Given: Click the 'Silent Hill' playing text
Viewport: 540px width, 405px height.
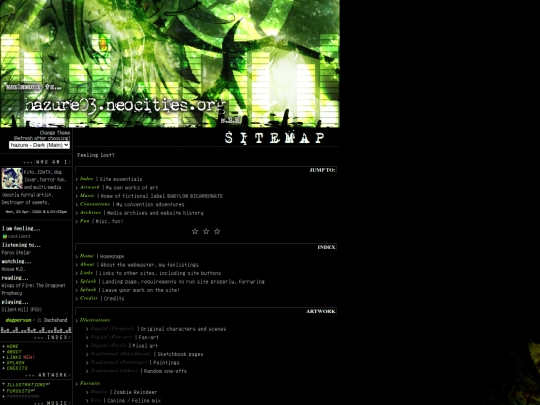Looking at the screenshot, I should [x=22, y=310].
